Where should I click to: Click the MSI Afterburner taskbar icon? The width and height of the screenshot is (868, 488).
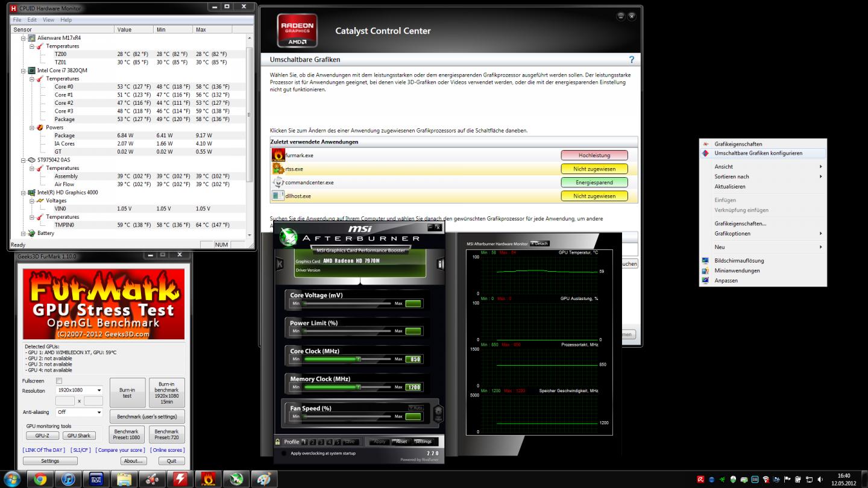(x=236, y=480)
